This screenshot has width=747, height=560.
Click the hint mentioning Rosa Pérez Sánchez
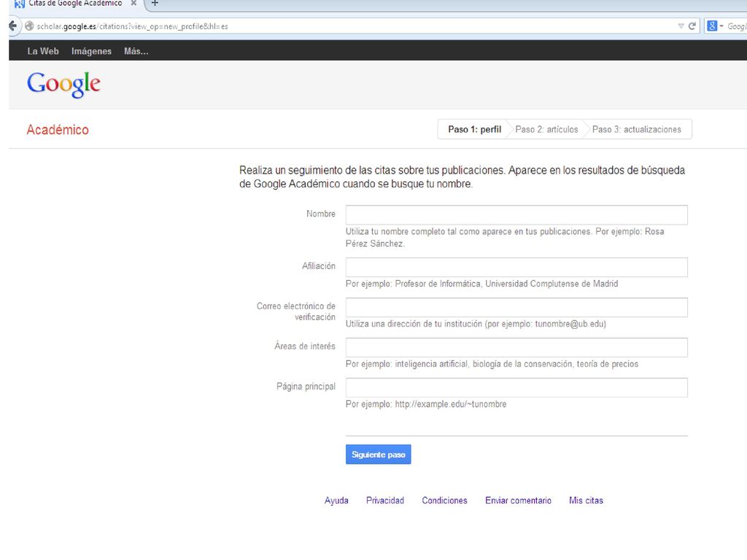pyautogui.click(x=505, y=238)
